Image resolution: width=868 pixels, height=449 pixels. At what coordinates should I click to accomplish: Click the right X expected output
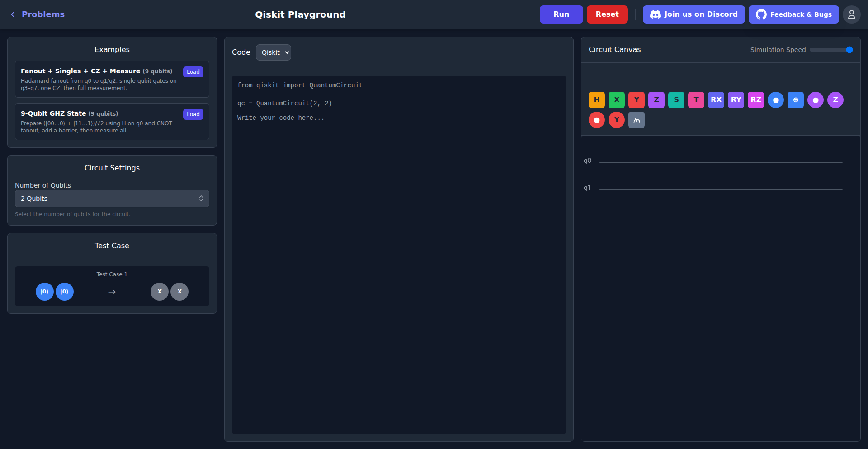coord(179,292)
